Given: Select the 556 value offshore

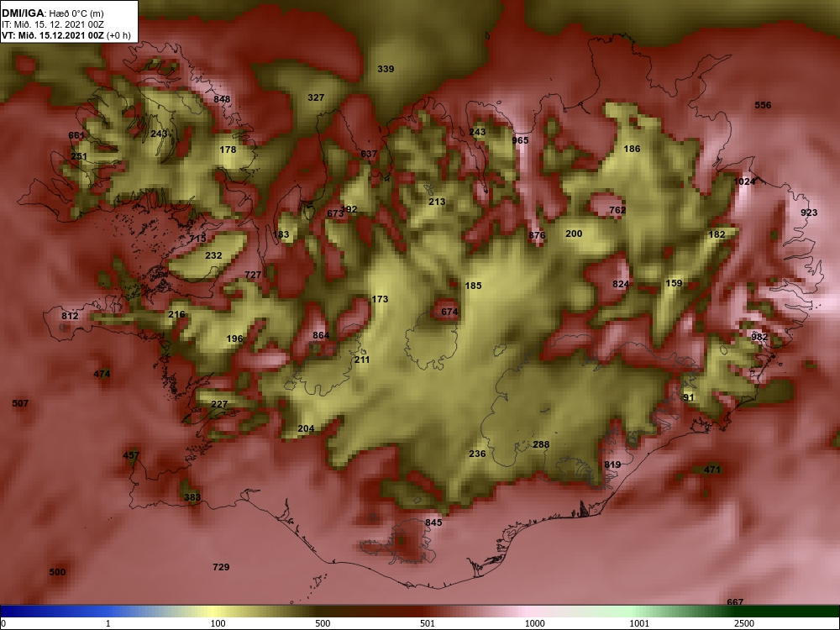Looking at the screenshot, I should coord(763,105).
